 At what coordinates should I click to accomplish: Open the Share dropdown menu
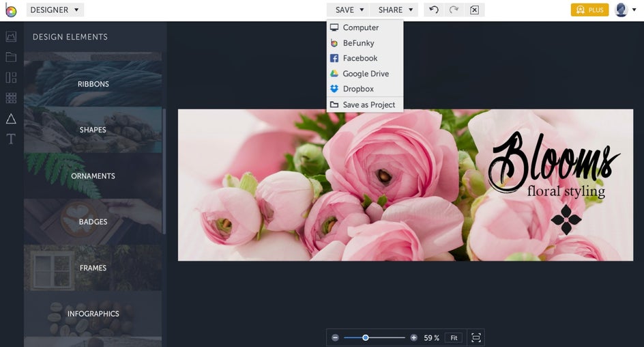point(396,10)
